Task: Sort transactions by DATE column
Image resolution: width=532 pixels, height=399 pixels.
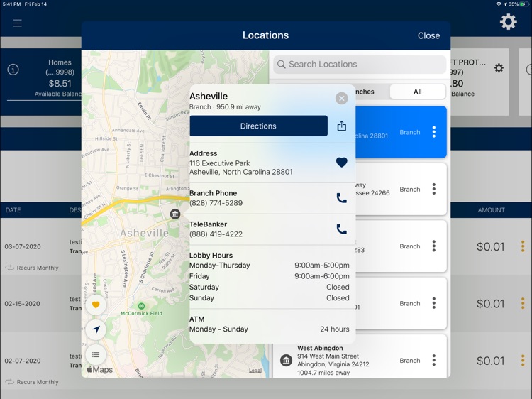Action: coord(13,210)
